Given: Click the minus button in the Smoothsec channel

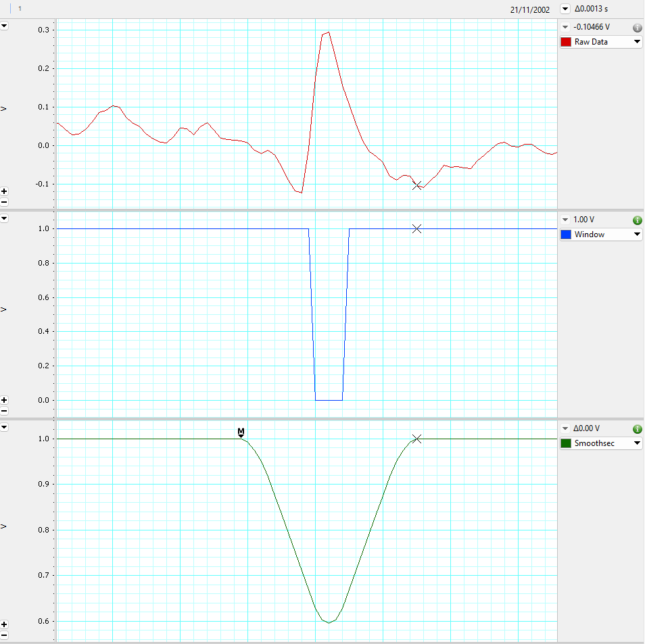Looking at the screenshot, I should click(4, 636).
